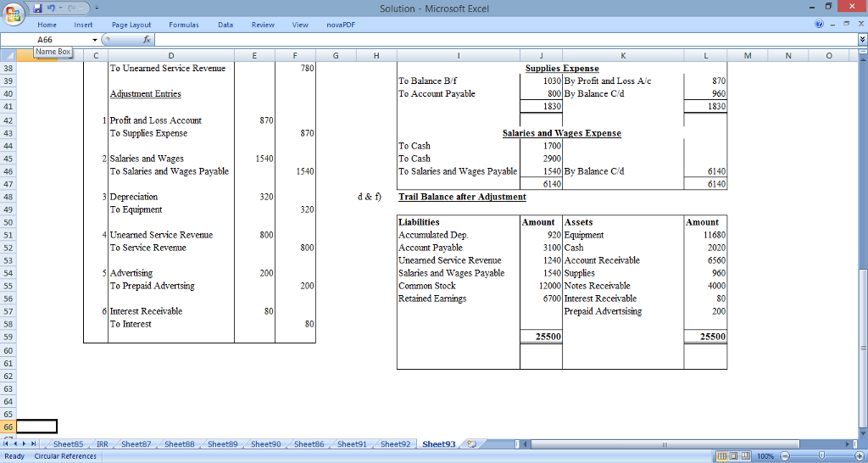The height and width of the screenshot is (463, 868).
Task: Click in the formula bar input
Action: pyautogui.click(x=505, y=39)
